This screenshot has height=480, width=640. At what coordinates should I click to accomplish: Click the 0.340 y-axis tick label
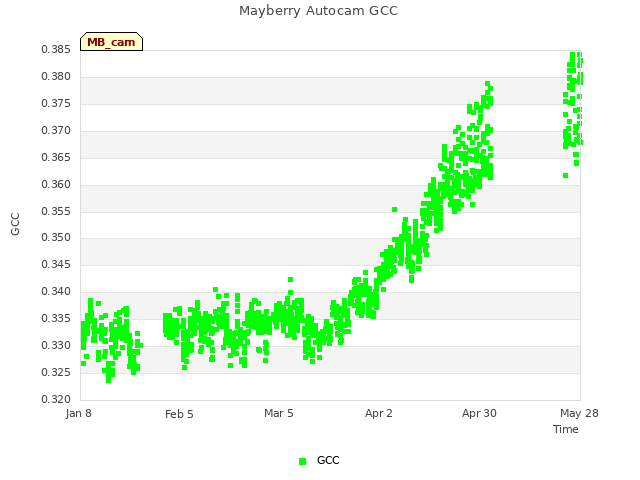coord(56,291)
